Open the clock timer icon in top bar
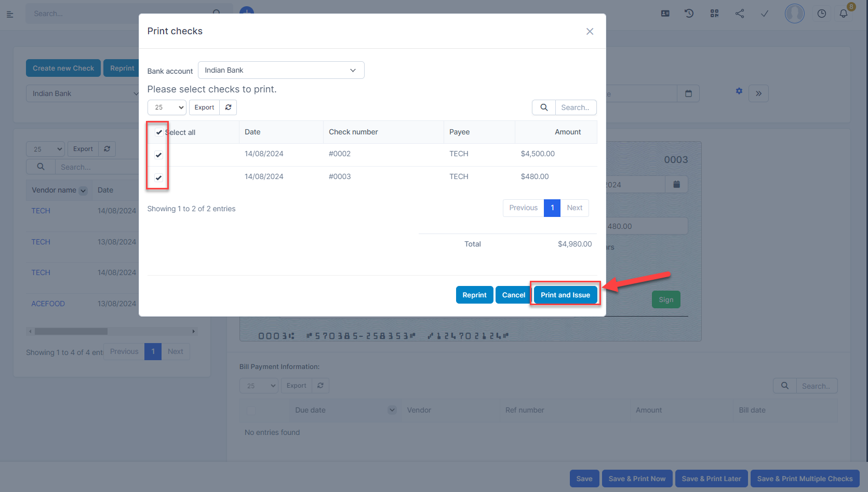Viewport: 868px width, 492px height. coord(822,13)
